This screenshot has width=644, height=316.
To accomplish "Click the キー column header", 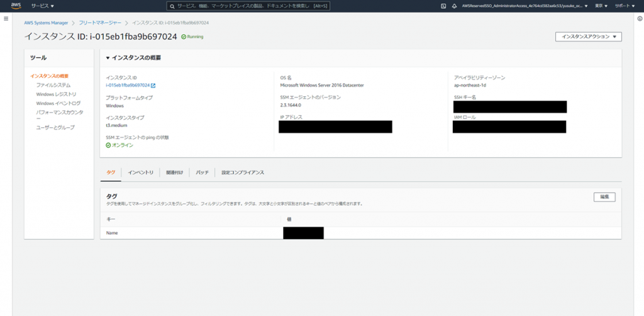I will [x=110, y=220].
